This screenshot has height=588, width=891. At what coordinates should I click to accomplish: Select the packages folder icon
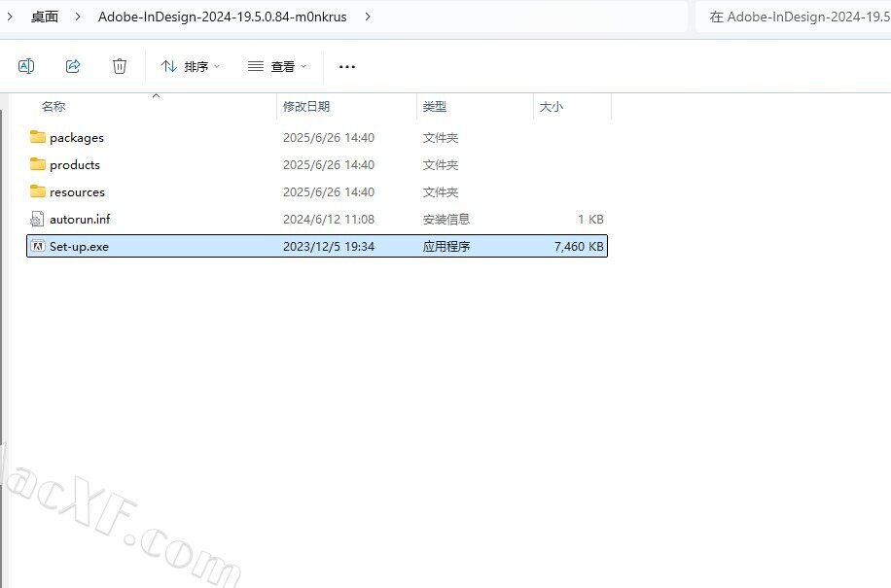(x=38, y=137)
